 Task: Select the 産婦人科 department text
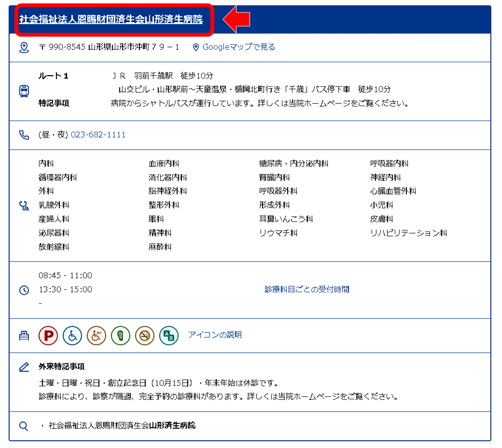[54, 219]
